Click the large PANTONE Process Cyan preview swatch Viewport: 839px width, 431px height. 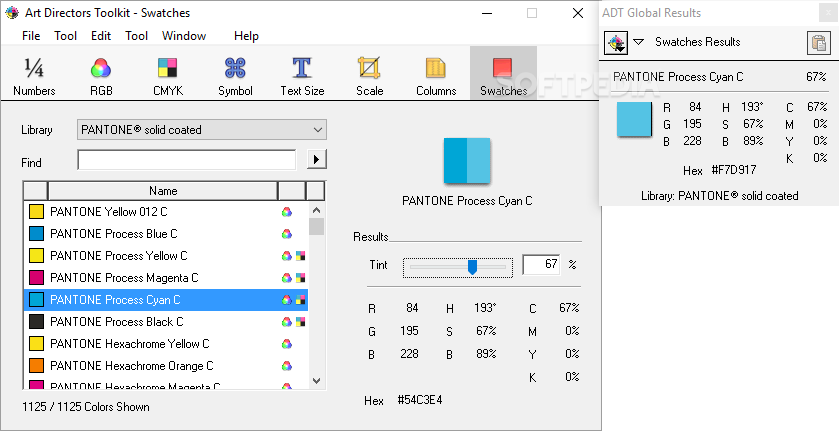467,161
